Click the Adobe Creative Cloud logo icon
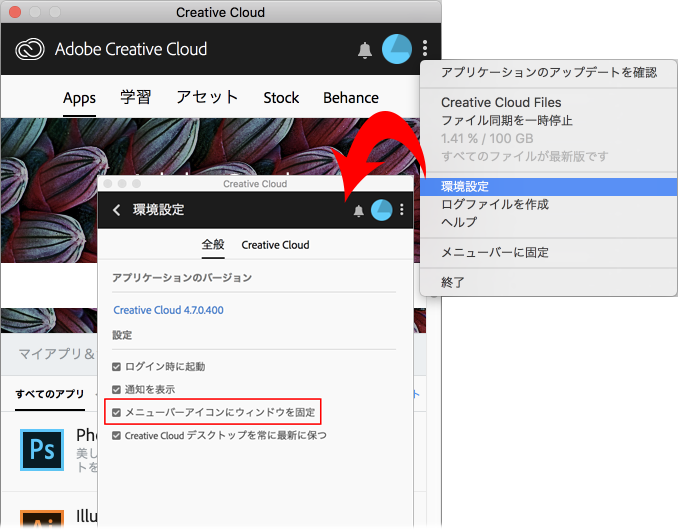The height and width of the screenshot is (530, 678). tap(30, 49)
